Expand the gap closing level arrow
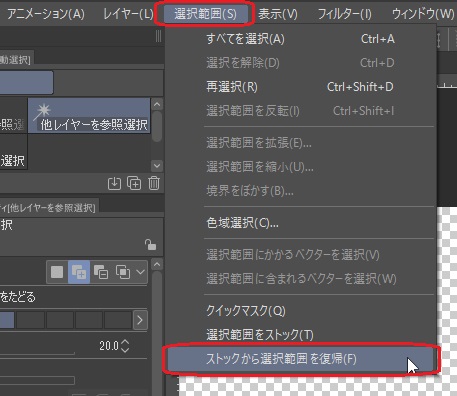 pyautogui.click(x=140, y=320)
